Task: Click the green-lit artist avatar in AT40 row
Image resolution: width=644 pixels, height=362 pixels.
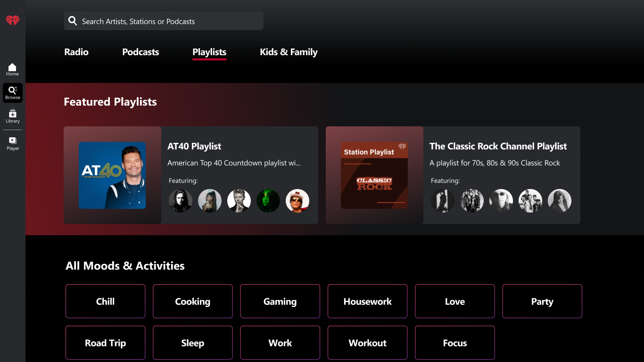Action: point(268,201)
